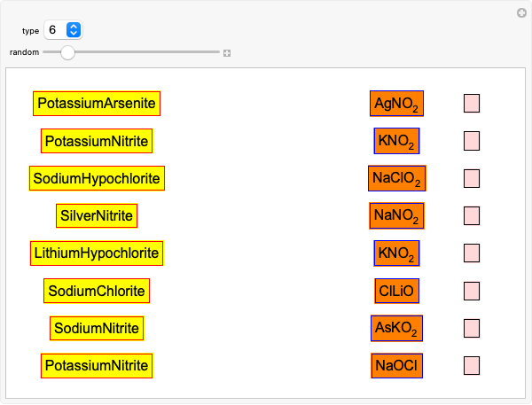Toggle the checkbox in the NaOCl row
The image size is (532, 405).
pyautogui.click(x=472, y=365)
